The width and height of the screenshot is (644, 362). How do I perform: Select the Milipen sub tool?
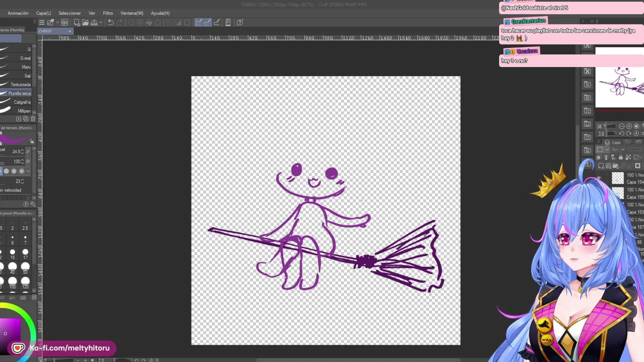point(17,111)
